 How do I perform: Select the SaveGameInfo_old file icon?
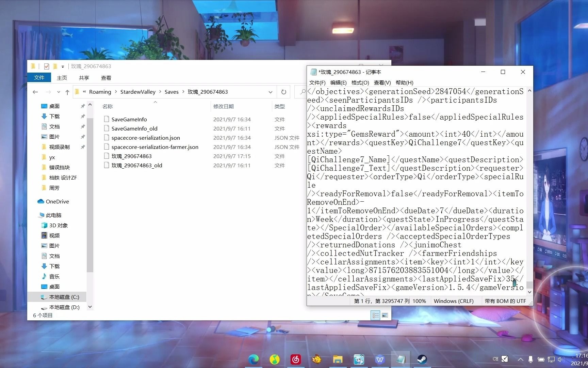[107, 128]
